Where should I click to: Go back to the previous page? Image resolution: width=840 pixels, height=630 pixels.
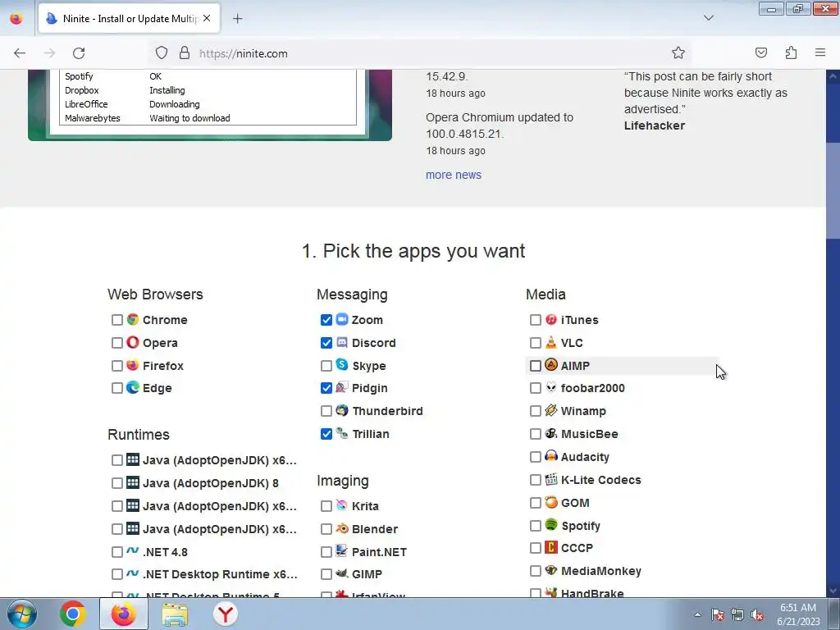(x=20, y=52)
